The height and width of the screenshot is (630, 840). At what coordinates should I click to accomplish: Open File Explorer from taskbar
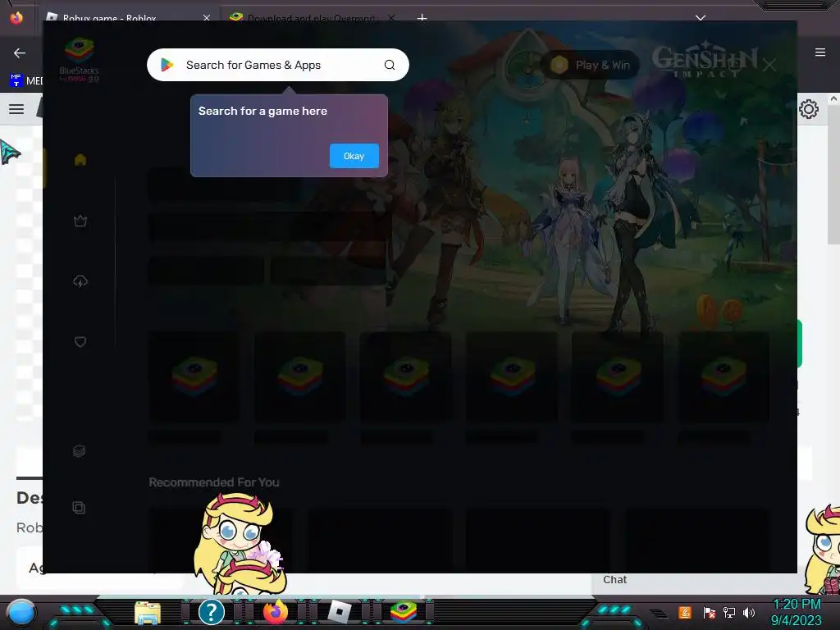pos(148,612)
